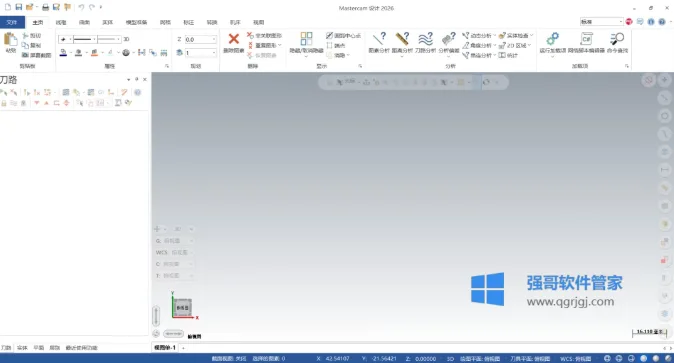Click the Open folder icon in quick access toolbar
The image size is (674, 363).
tap(29, 7)
